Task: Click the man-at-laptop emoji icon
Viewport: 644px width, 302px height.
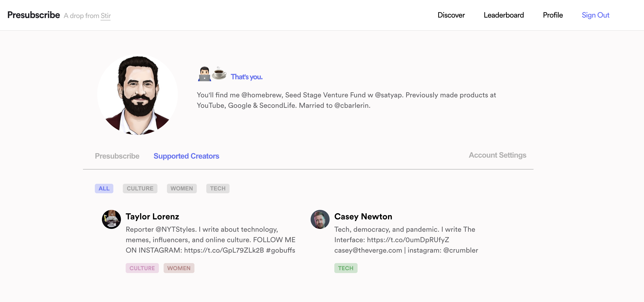Action: click(204, 74)
